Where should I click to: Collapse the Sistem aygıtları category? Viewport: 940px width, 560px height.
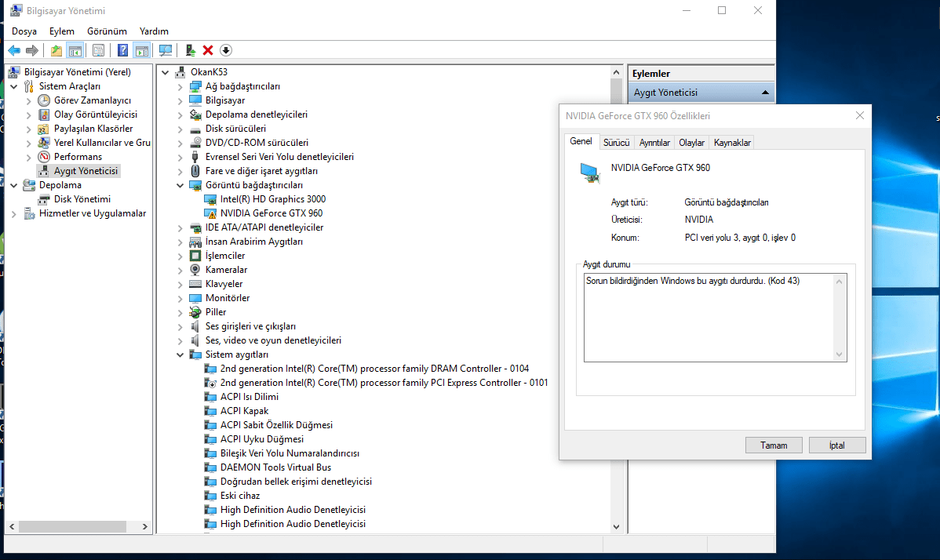(180, 355)
